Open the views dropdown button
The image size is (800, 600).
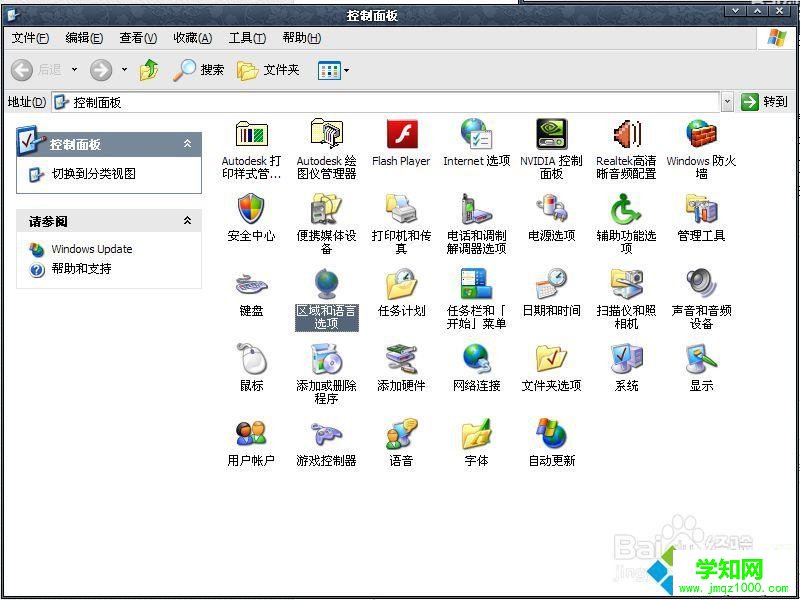(334, 70)
